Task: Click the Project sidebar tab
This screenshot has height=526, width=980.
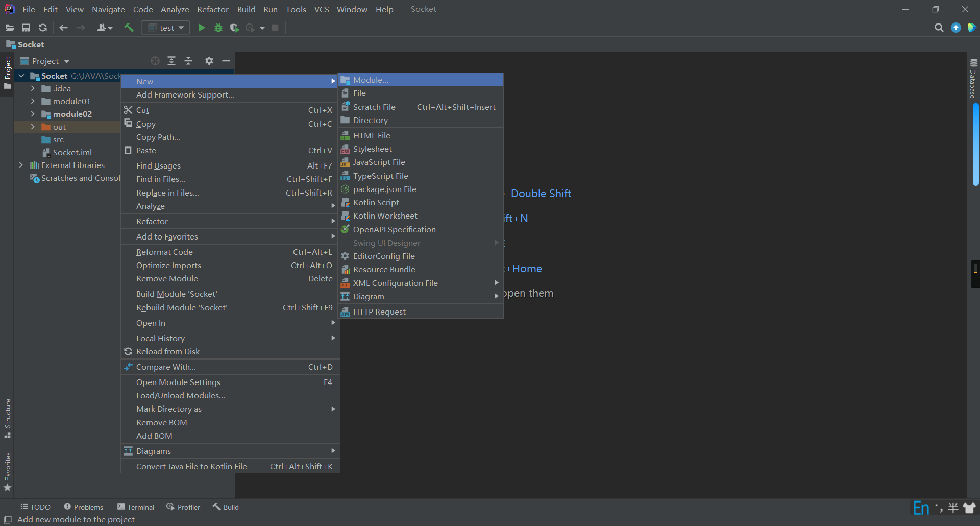Action: 8,73
